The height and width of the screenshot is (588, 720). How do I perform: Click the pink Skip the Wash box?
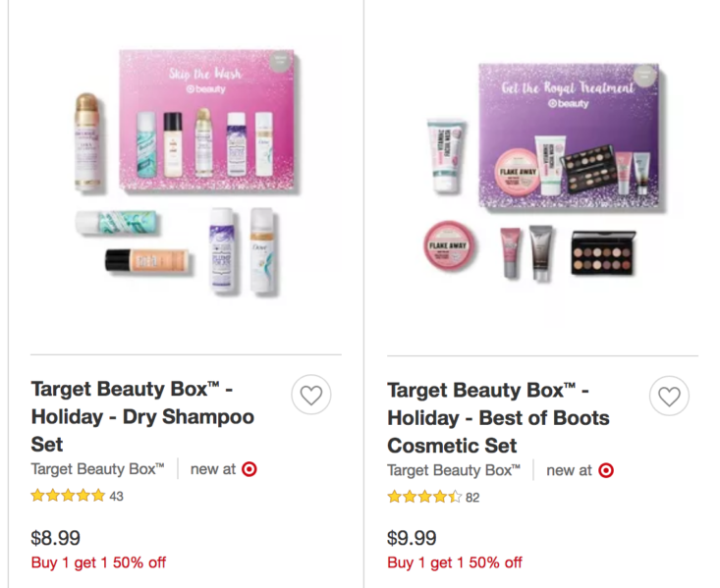(206, 120)
